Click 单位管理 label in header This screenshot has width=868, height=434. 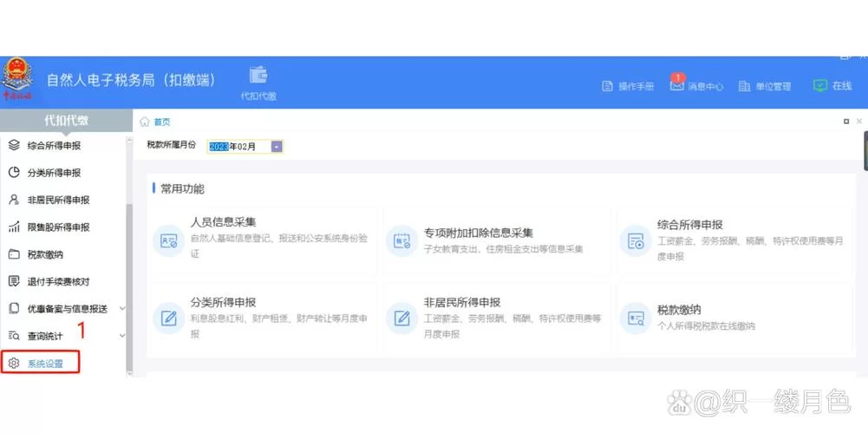click(773, 87)
